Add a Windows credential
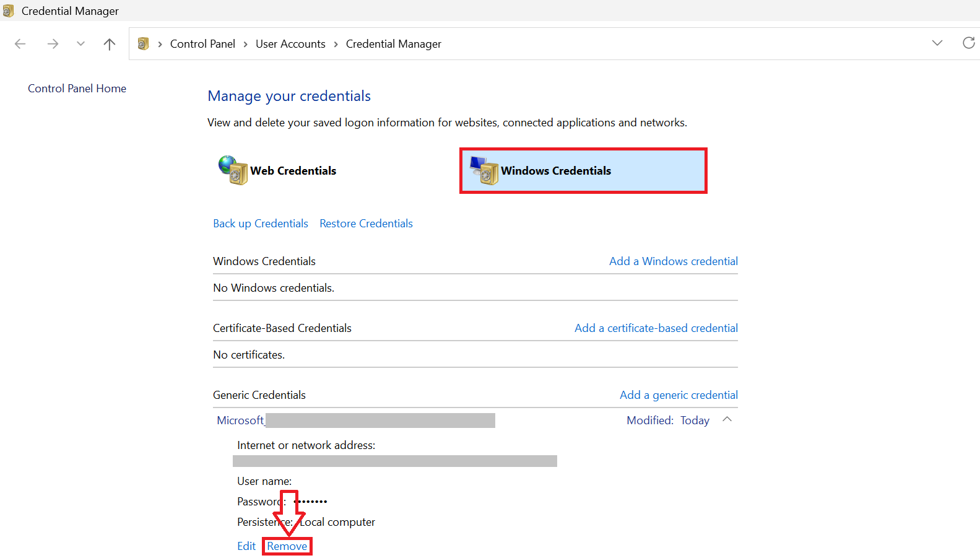This screenshot has height=558, width=980. click(674, 261)
